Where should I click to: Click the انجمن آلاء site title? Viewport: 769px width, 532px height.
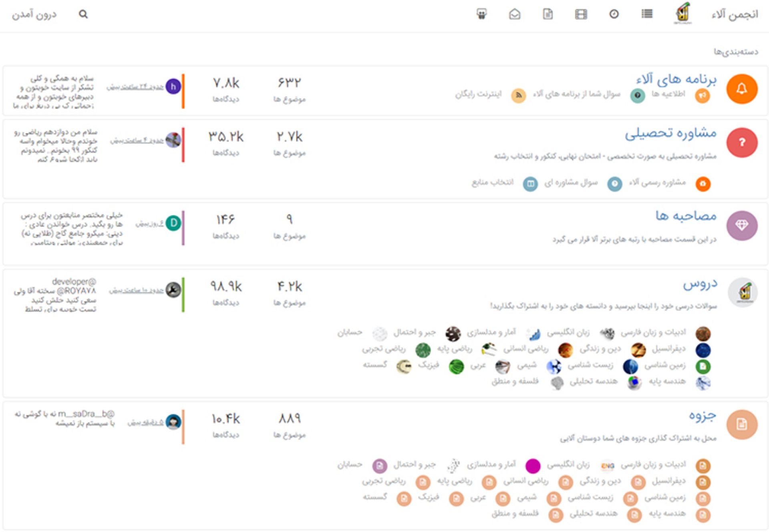(735, 15)
